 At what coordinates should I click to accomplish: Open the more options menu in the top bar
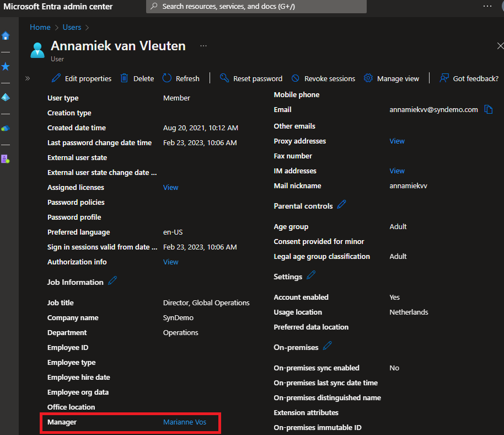click(486, 6)
